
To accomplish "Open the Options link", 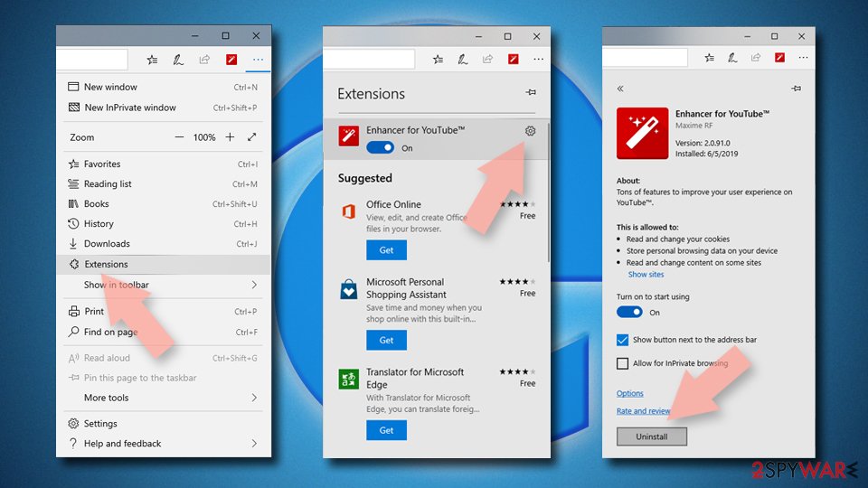I will (630, 393).
